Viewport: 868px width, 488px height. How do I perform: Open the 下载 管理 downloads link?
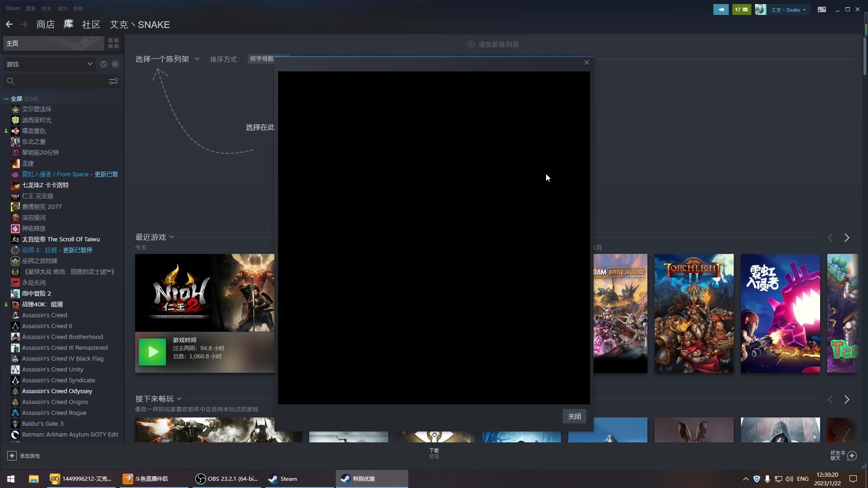[434, 453]
